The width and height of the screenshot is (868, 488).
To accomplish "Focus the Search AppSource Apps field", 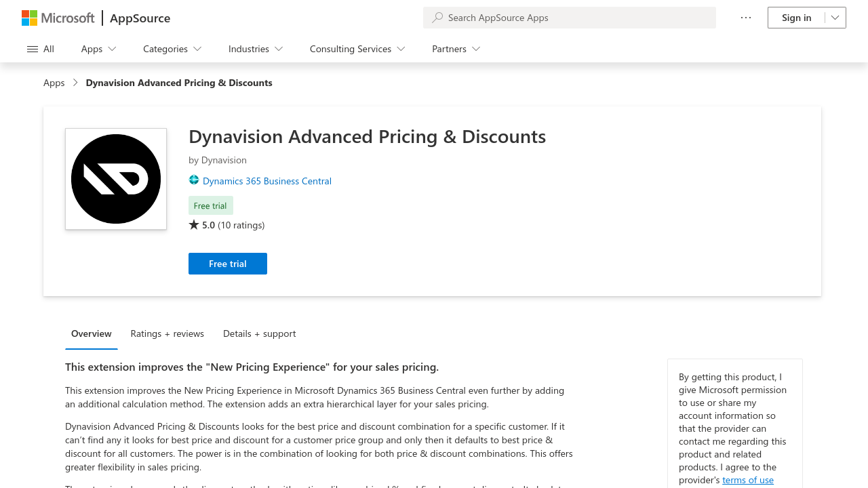I will (570, 18).
